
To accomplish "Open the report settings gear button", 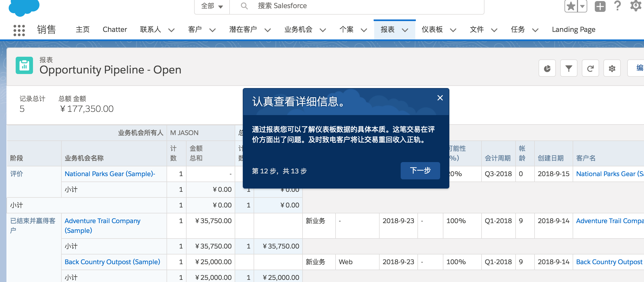I will coord(612,68).
